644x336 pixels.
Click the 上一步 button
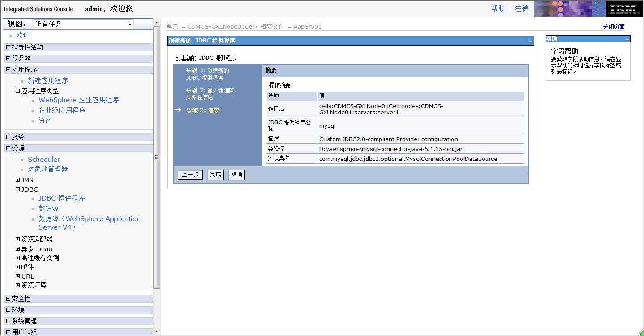tap(190, 175)
